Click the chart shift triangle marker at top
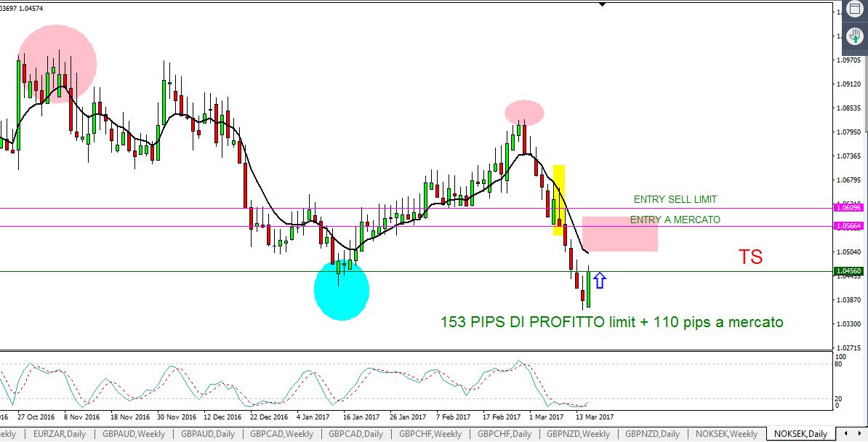 602,4
